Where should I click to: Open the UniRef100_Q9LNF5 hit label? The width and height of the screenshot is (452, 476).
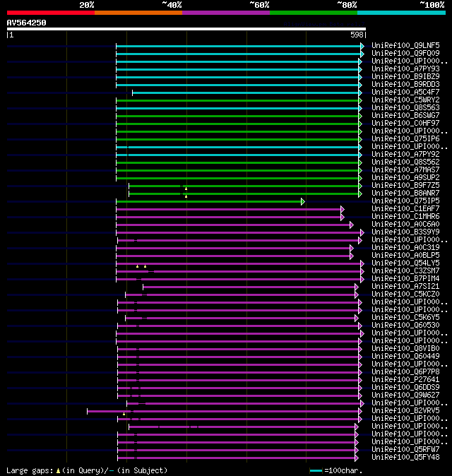(x=405, y=45)
